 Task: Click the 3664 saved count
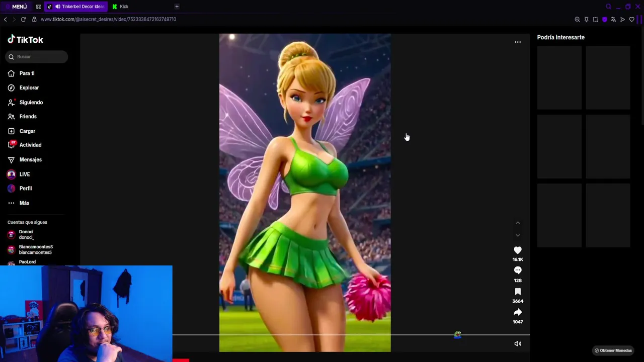click(518, 301)
